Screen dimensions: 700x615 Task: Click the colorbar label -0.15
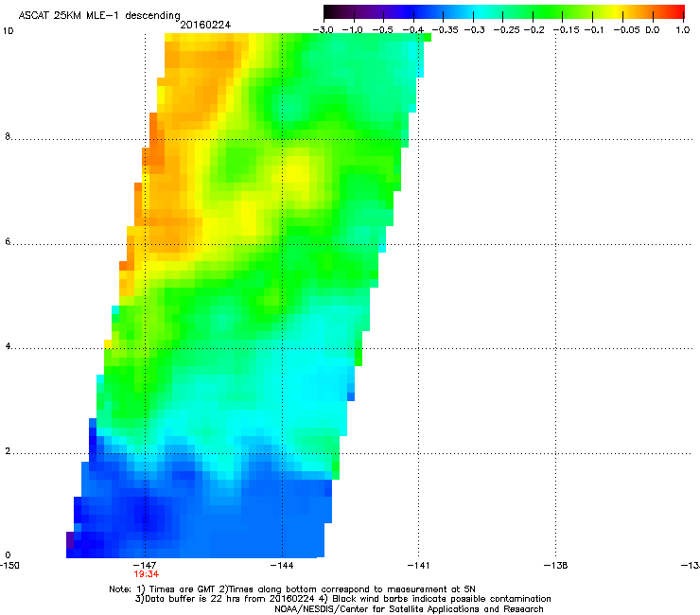pyautogui.click(x=566, y=30)
